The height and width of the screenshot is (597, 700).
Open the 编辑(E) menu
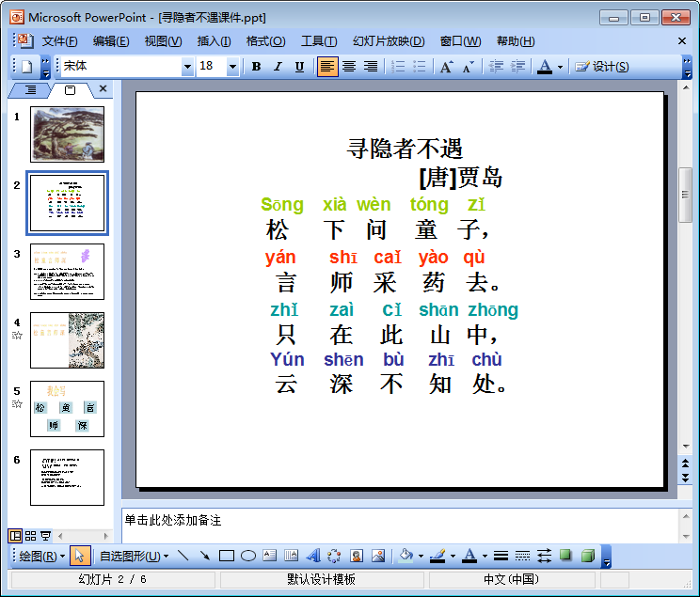[x=111, y=41]
